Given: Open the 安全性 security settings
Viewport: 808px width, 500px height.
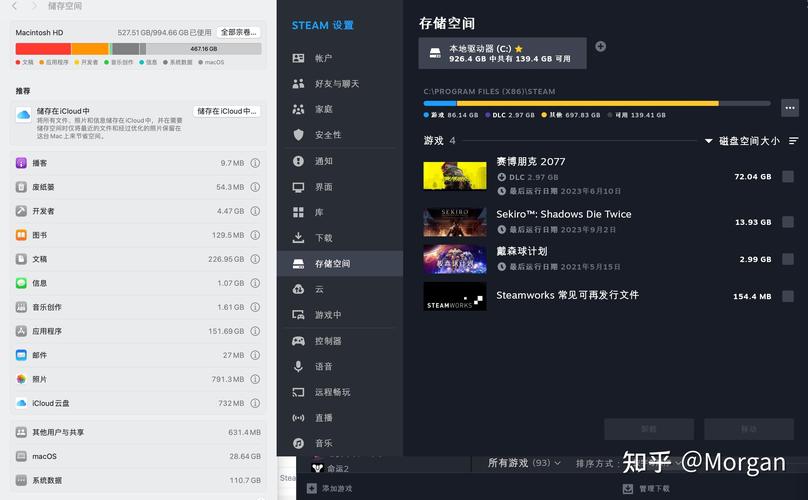Looking at the screenshot, I should pos(340,135).
